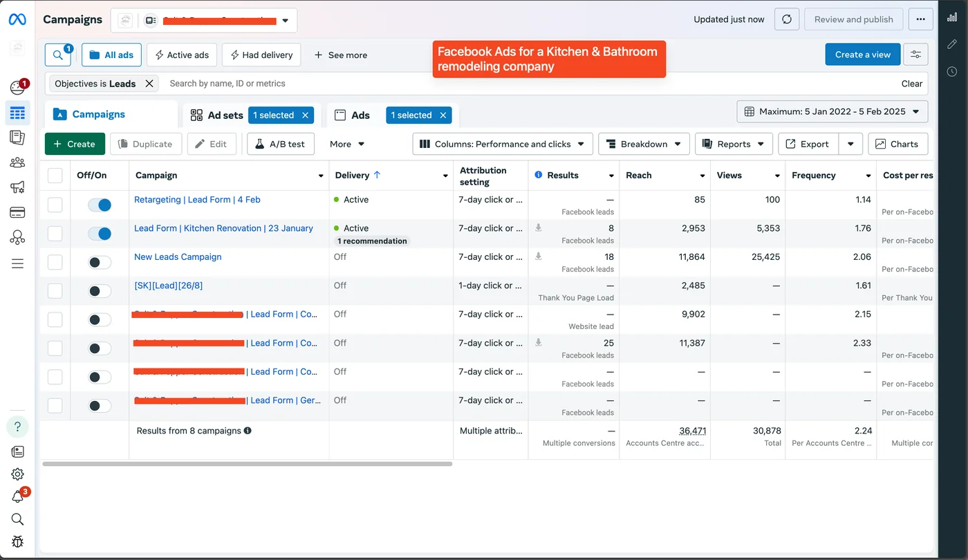
Task: Turn off Retargeting Lead Form campaign toggle
Action: click(100, 205)
